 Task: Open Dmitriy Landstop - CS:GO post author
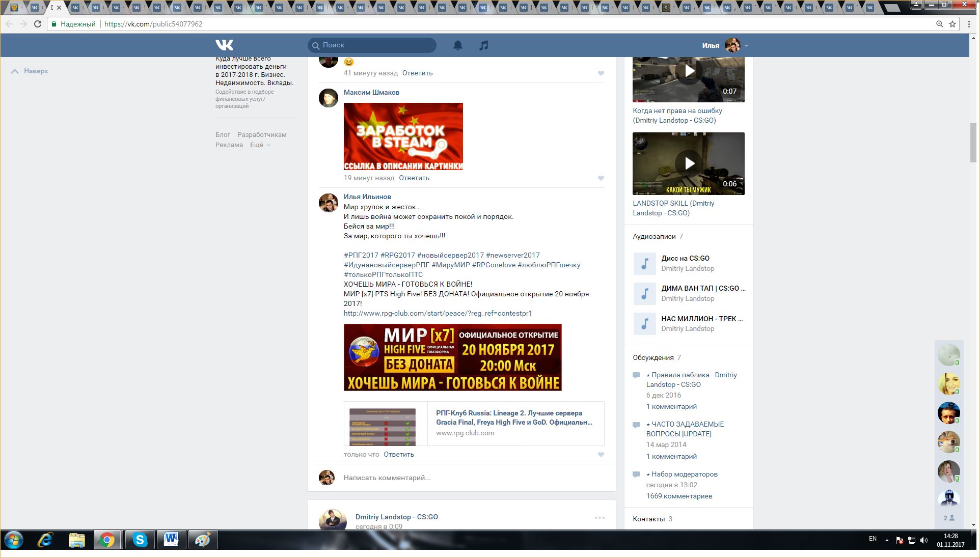[396, 517]
